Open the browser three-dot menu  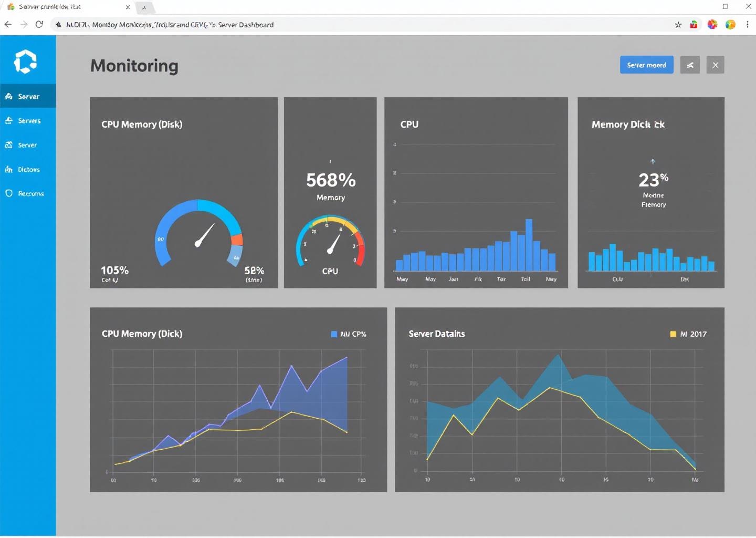[748, 25]
